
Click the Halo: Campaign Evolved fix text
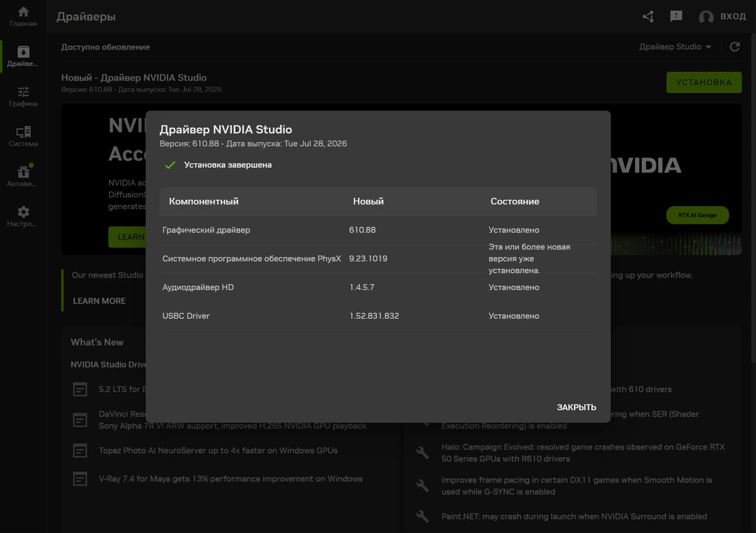(x=583, y=452)
